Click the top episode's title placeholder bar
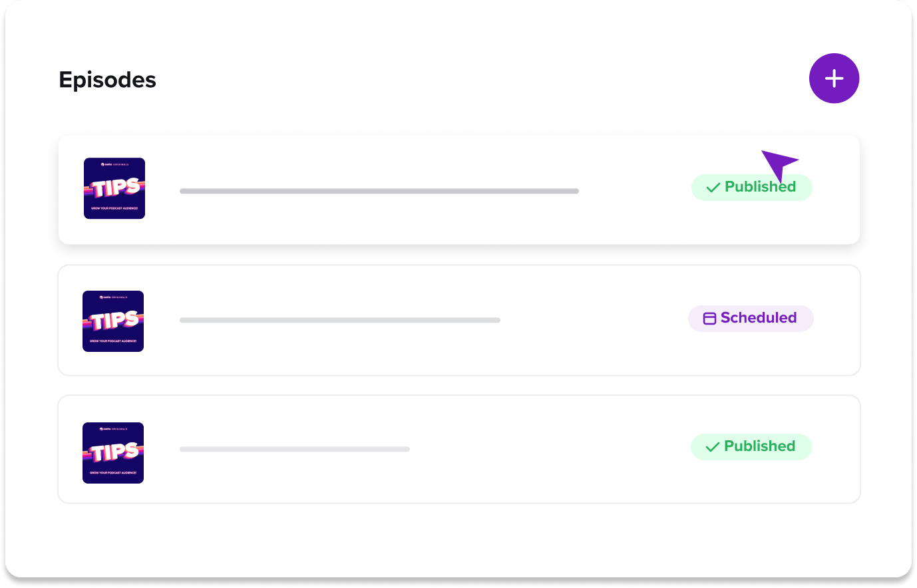Screen dimensions: 917x588 (x=379, y=191)
